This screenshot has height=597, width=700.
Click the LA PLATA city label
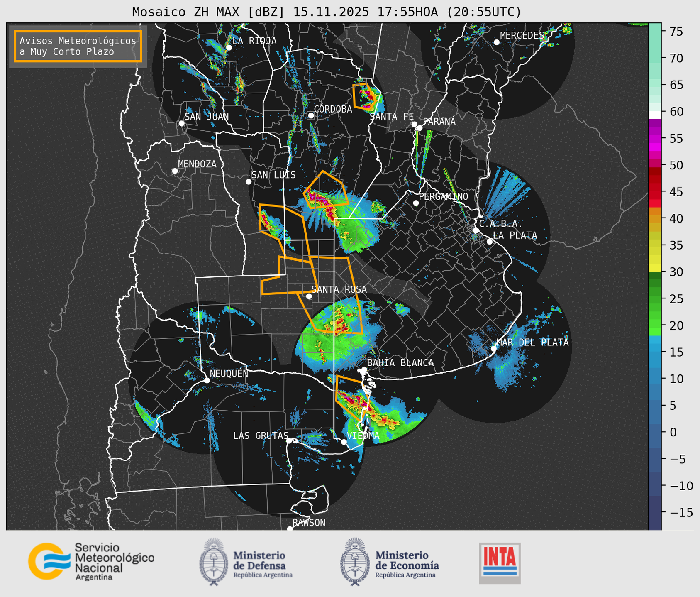point(515,235)
